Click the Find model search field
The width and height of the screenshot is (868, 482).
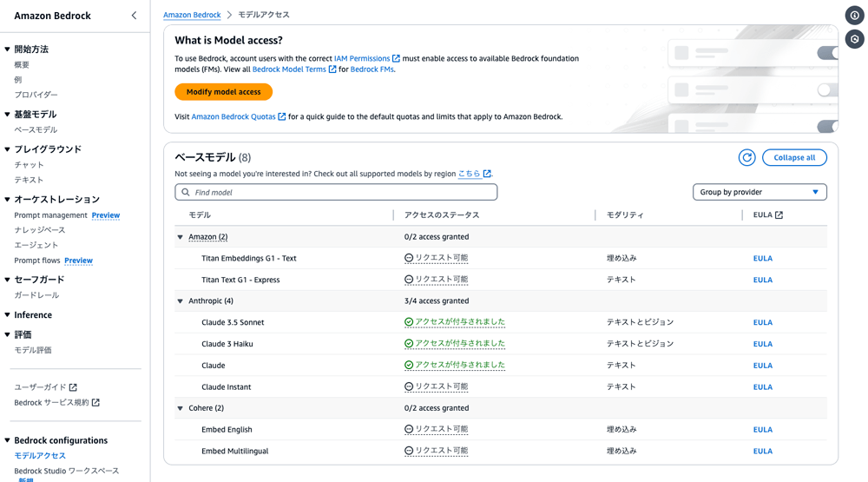336,192
